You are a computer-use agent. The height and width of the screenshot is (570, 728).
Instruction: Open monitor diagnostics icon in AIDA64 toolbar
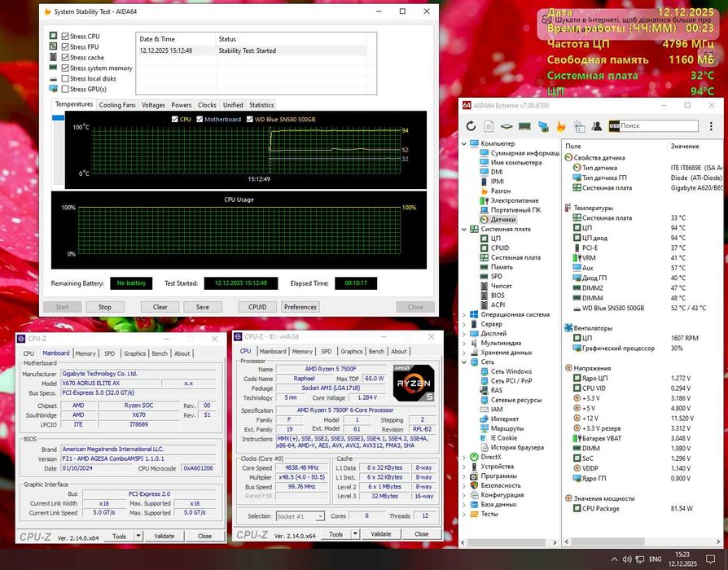click(x=543, y=125)
